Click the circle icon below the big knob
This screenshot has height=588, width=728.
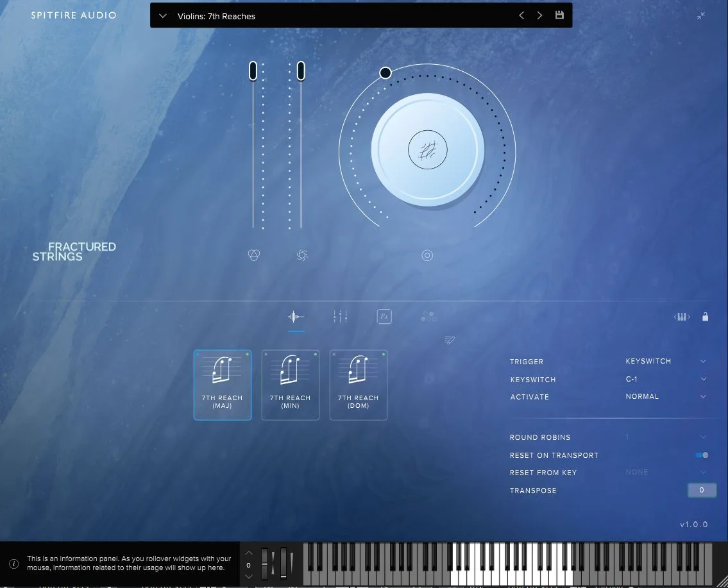(427, 255)
